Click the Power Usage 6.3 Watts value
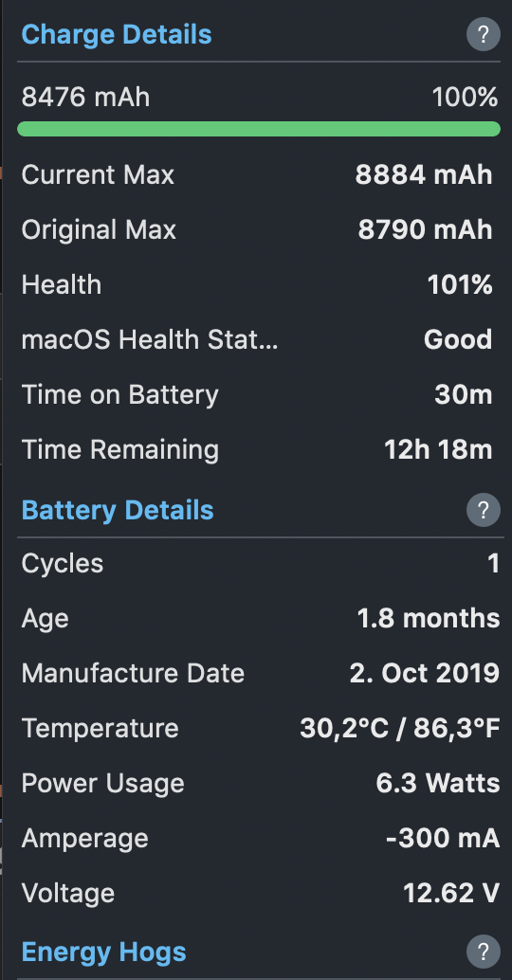 [438, 784]
